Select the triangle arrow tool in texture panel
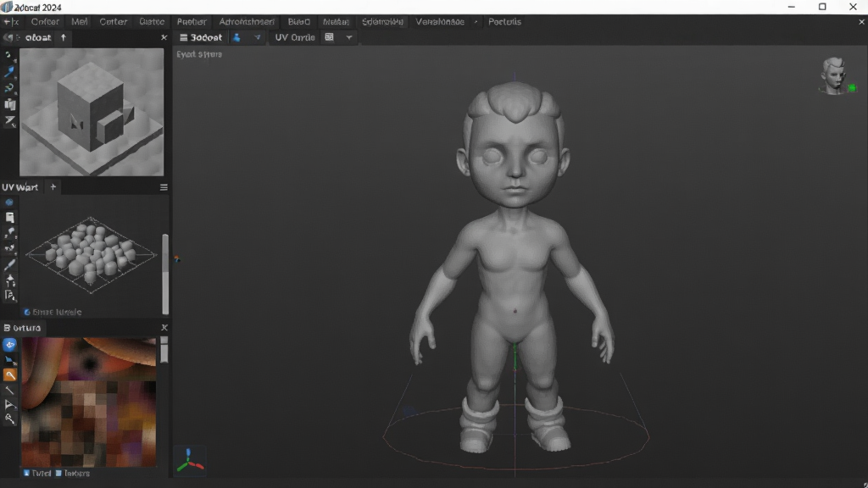The image size is (868, 488). click(9, 405)
